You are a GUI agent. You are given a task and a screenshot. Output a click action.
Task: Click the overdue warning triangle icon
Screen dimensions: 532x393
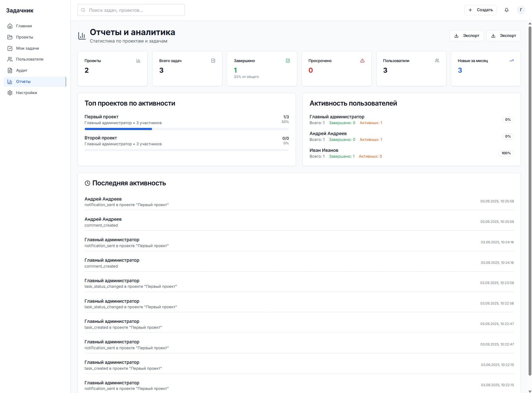click(x=362, y=61)
